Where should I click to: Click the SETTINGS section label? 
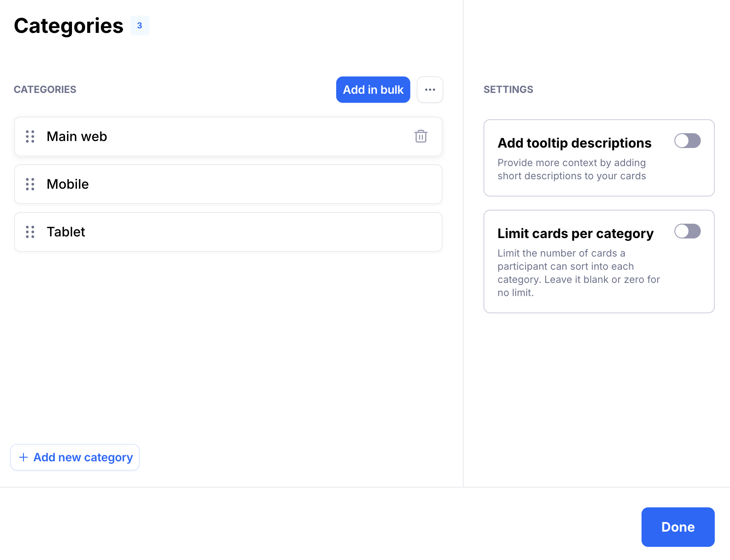508,90
